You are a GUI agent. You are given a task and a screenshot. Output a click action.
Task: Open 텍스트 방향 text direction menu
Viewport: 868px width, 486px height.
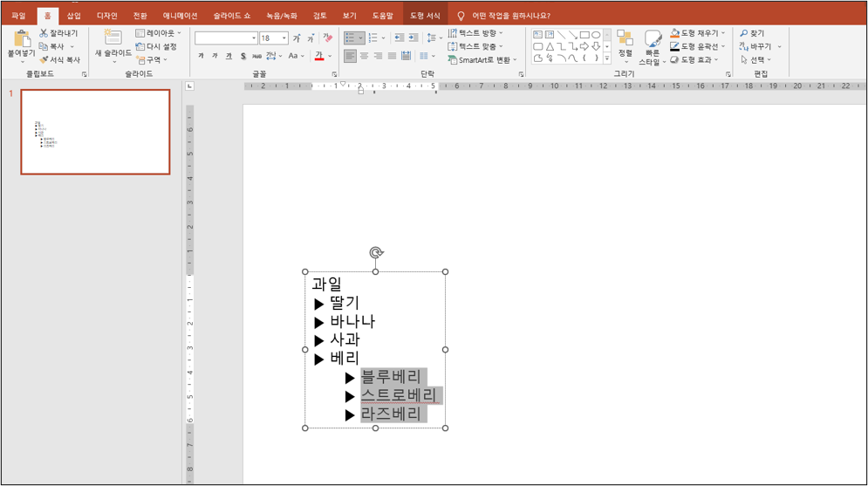point(475,33)
